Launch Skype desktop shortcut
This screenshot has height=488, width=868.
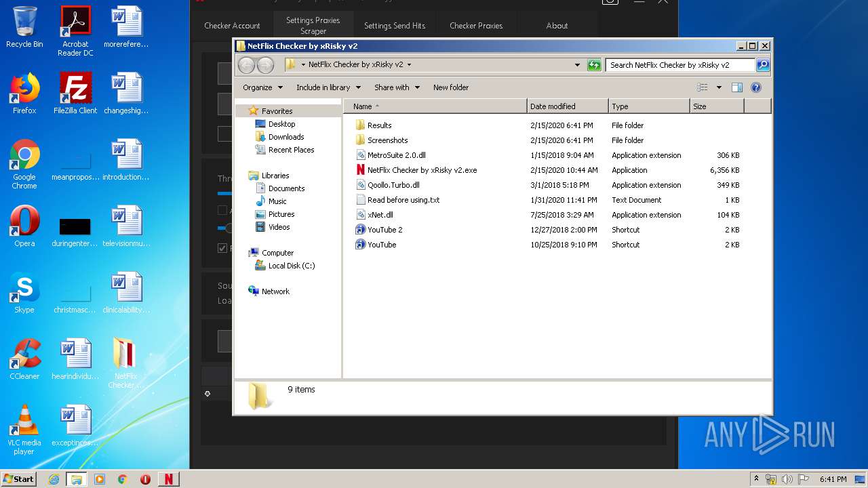tap(24, 292)
